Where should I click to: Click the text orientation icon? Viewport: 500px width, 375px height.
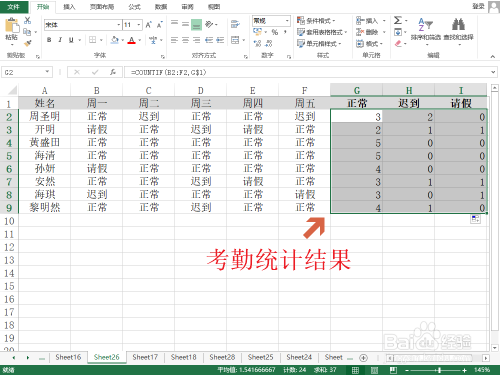(x=209, y=24)
